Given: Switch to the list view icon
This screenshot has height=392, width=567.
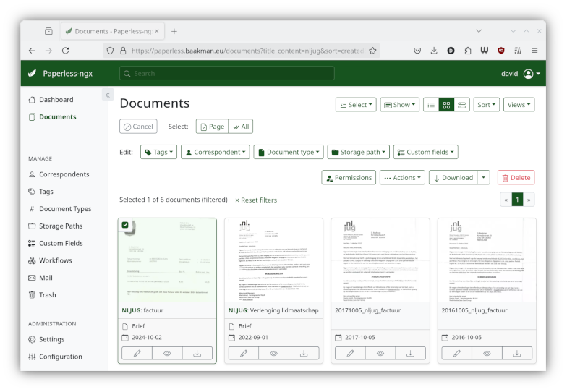Looking at the screenshot, I should tap(431, 105).
